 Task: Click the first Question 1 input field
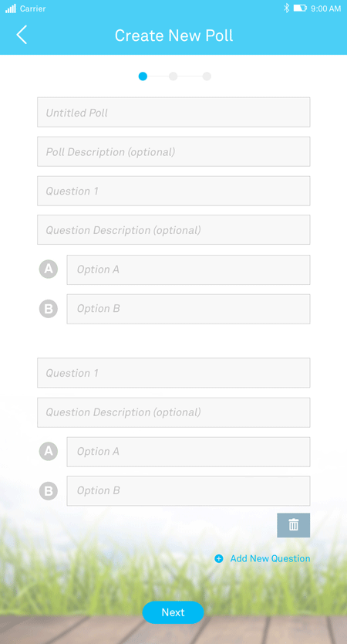[x=173, y=191]
